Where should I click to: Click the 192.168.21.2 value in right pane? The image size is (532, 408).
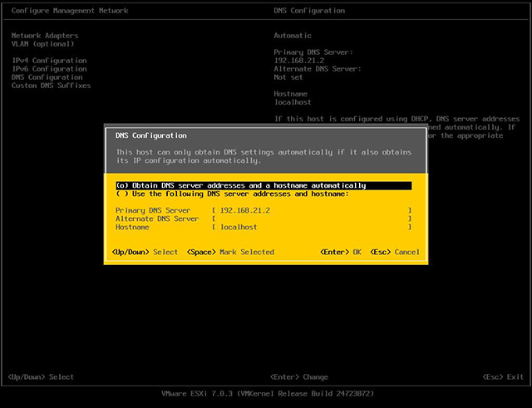point(299,61)
